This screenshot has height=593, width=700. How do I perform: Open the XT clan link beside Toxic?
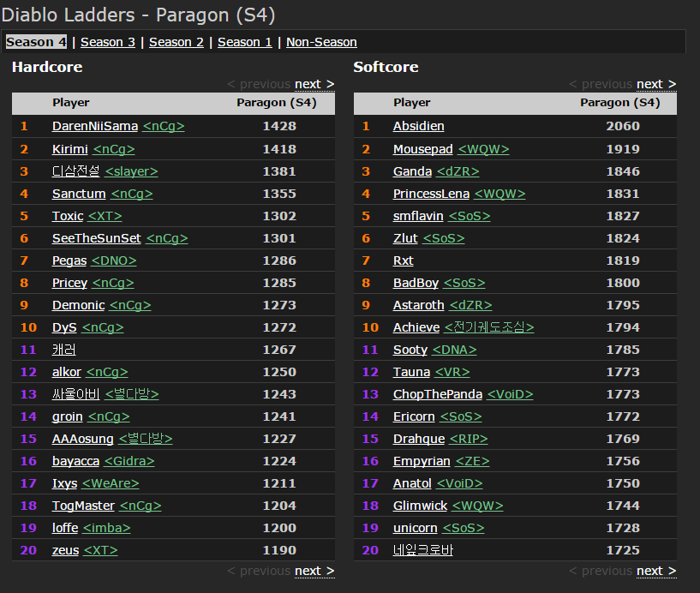(x=105, y=216)
